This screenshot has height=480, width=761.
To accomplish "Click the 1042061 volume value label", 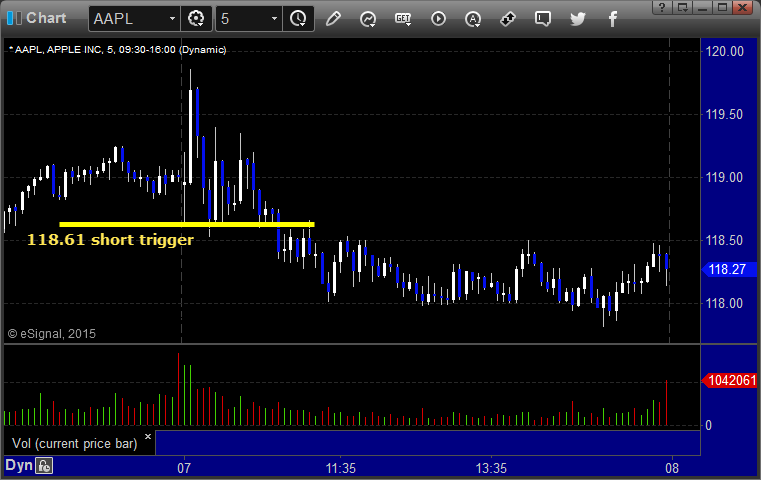I will [729, 381].
